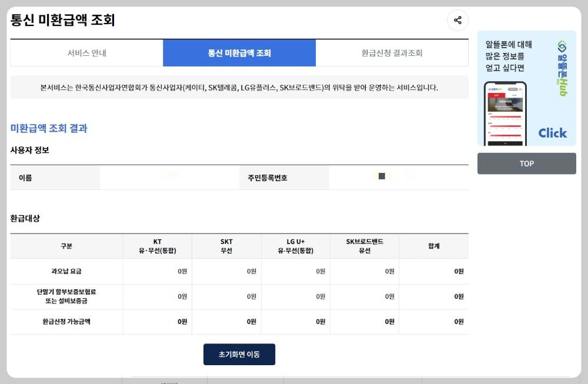Image resolution: width=588 pixels, height=384 pixels.
Task: Click the 환급신청 가능금액 row label
Action: (65, 322)
